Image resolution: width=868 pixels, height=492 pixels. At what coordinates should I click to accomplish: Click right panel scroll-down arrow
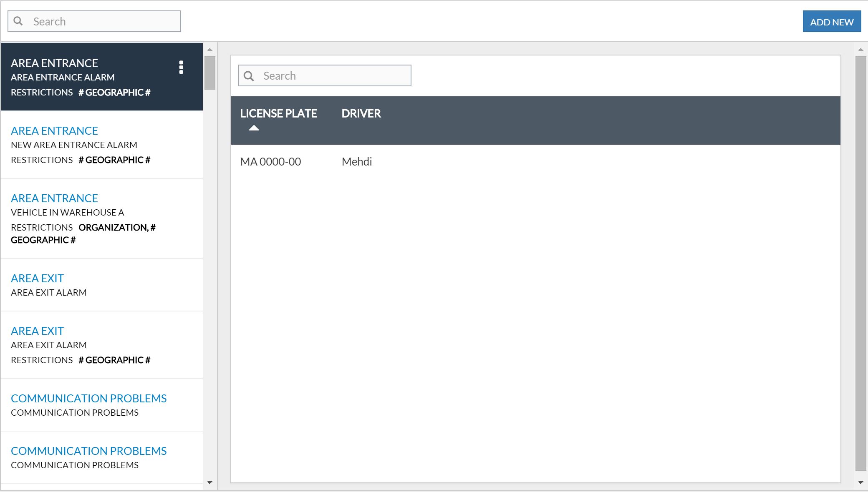[x=860, y=482]
